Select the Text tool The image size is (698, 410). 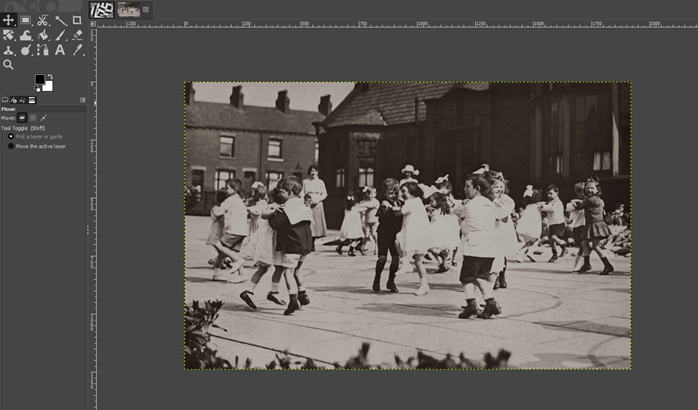pos(60,50)
